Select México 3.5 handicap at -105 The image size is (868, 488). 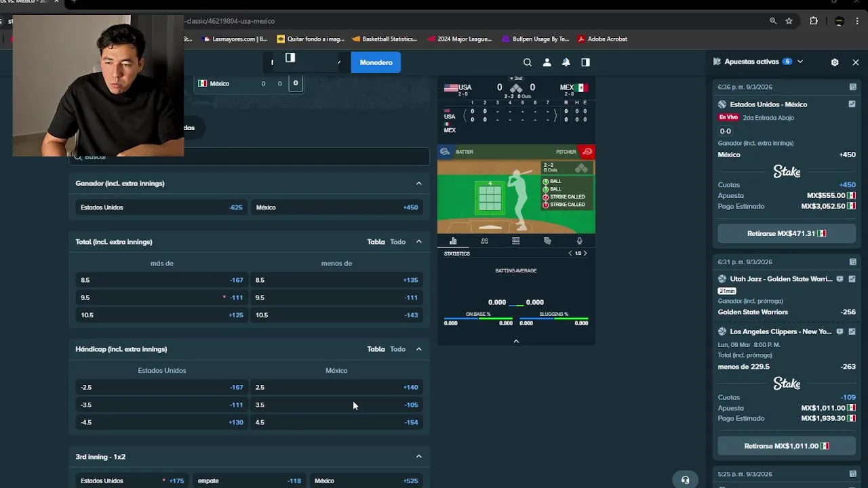[x=337, y=405]
